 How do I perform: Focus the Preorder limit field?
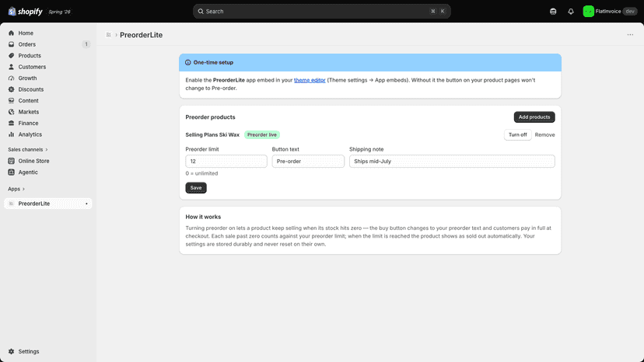[226, 162]
